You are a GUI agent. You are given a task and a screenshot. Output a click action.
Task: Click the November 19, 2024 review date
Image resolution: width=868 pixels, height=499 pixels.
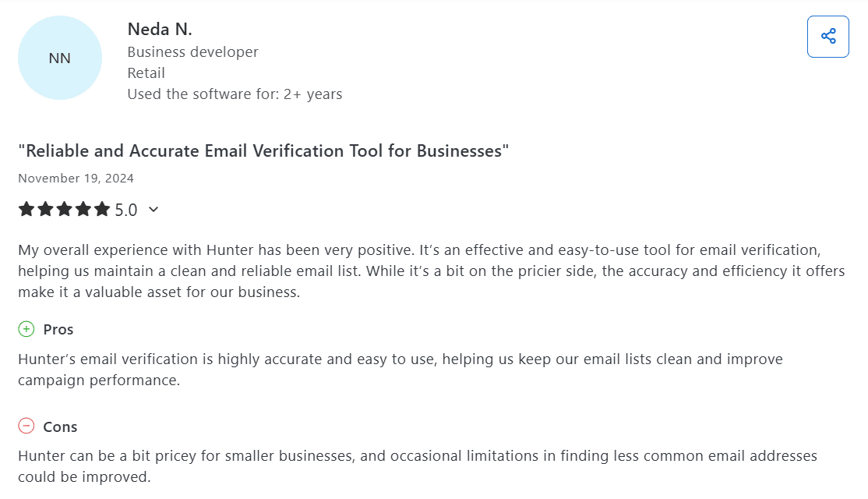coord(76,179)
